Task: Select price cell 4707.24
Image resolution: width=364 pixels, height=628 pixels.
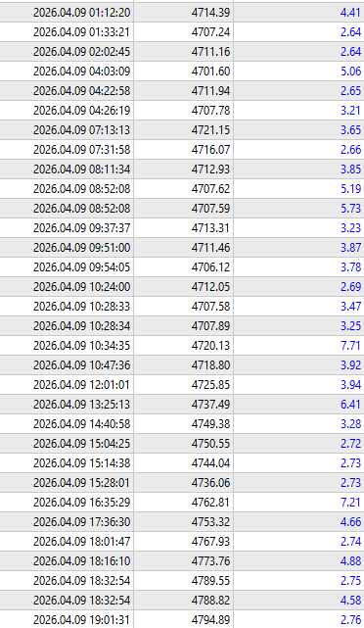Action: tap(210, 32)
